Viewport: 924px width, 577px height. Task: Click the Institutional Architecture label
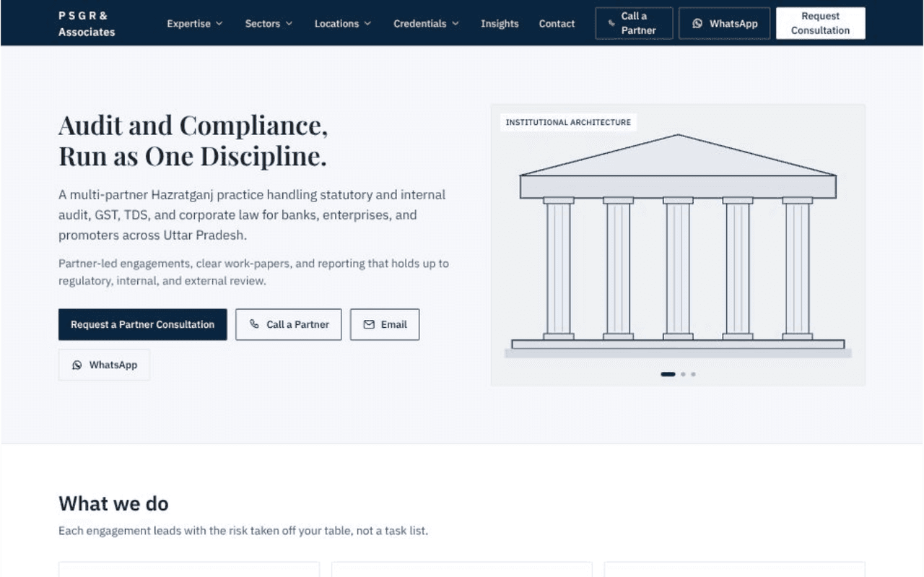pyautogui.click(x=568, y=122)
